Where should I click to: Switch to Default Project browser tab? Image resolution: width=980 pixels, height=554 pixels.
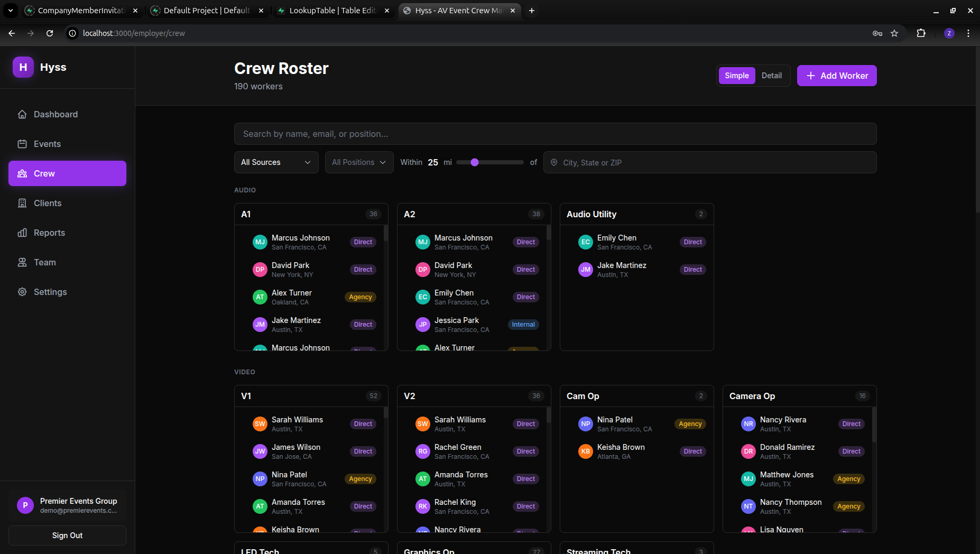coord(207,11)
